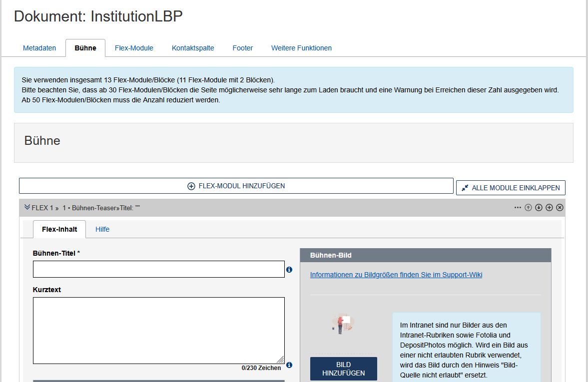
Task: Select the Footer tab
Action: [243, 48]
